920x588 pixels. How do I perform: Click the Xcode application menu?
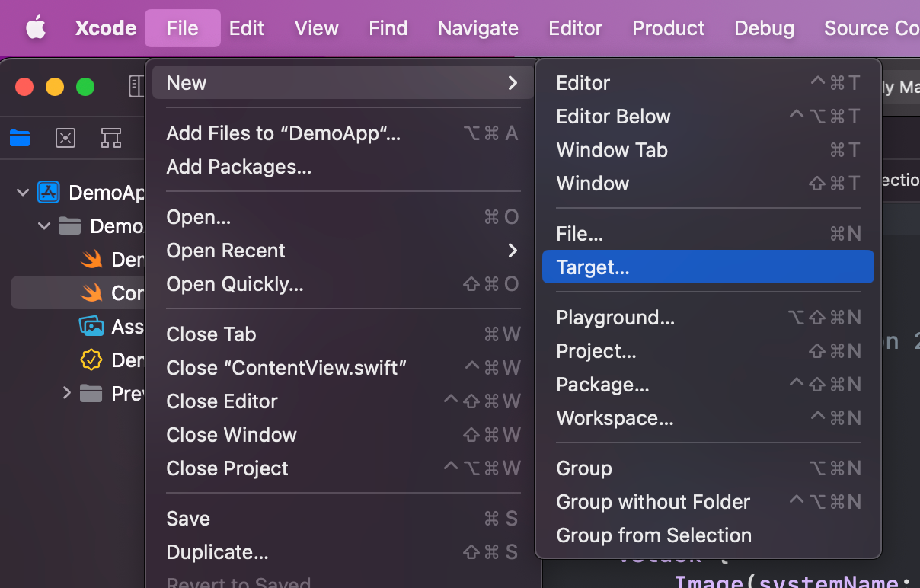(x=105, y=28)
